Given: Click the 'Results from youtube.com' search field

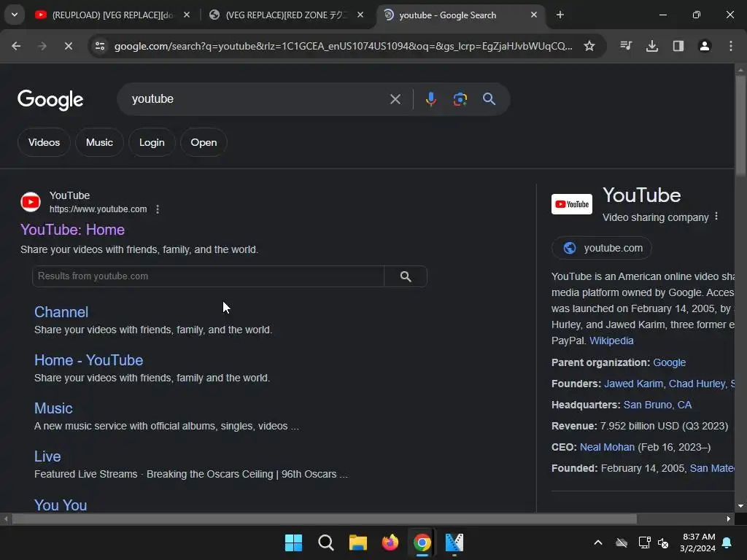Looking at the screenshot, I should click(208, 276).
